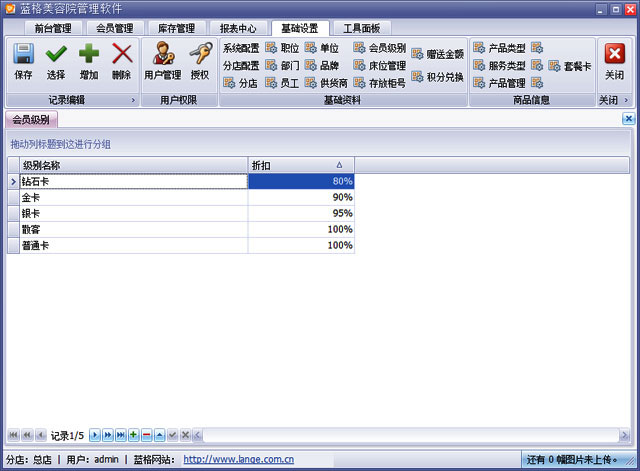The height and width of the screenshot is (471, 640).
Task: Open the 品牌 brand settings
Action: [322, 66]
